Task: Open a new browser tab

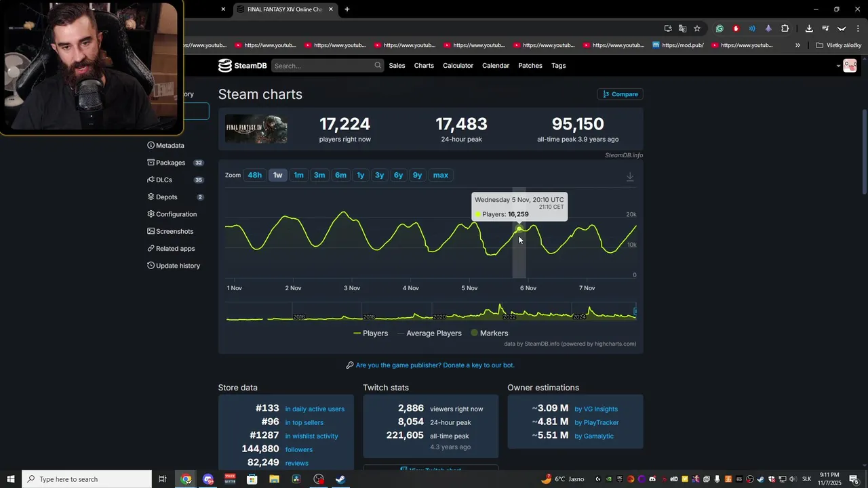Action: 347,9
